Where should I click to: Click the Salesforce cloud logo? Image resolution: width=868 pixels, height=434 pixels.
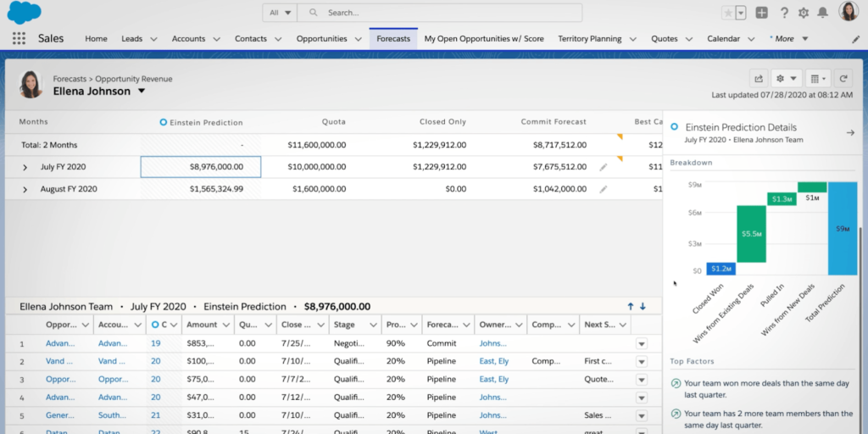(x=24, y=13)
